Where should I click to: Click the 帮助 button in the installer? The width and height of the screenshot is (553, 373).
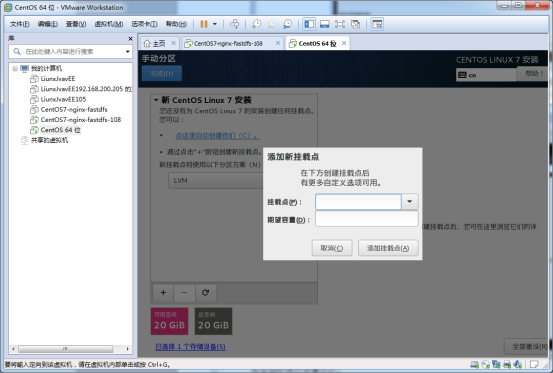(x=533, y=74)
